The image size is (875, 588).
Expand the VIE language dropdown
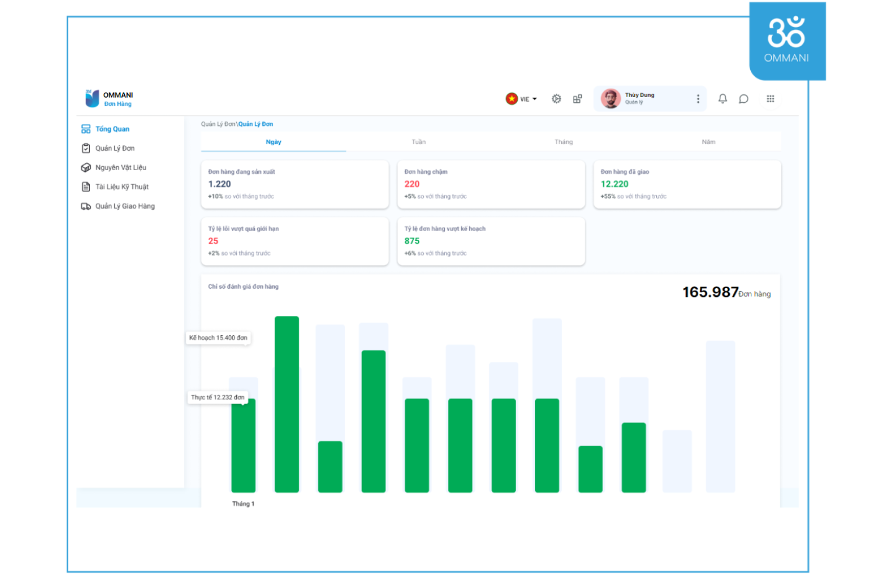522,99
